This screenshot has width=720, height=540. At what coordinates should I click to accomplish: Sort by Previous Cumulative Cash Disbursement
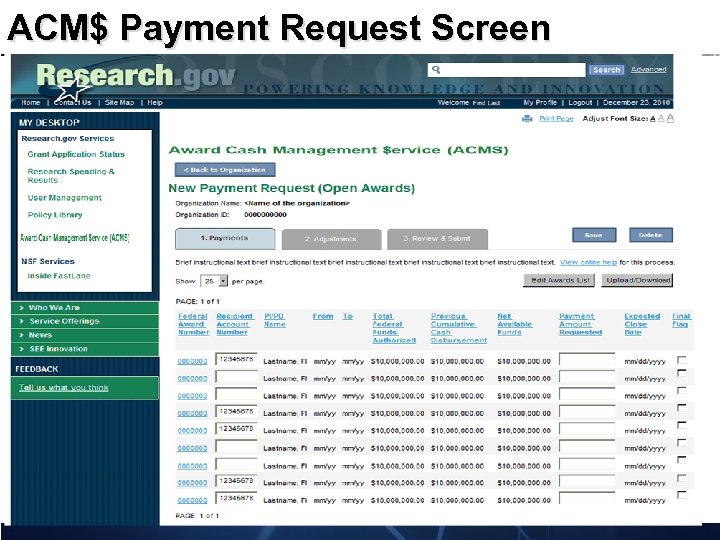(459, 328)
